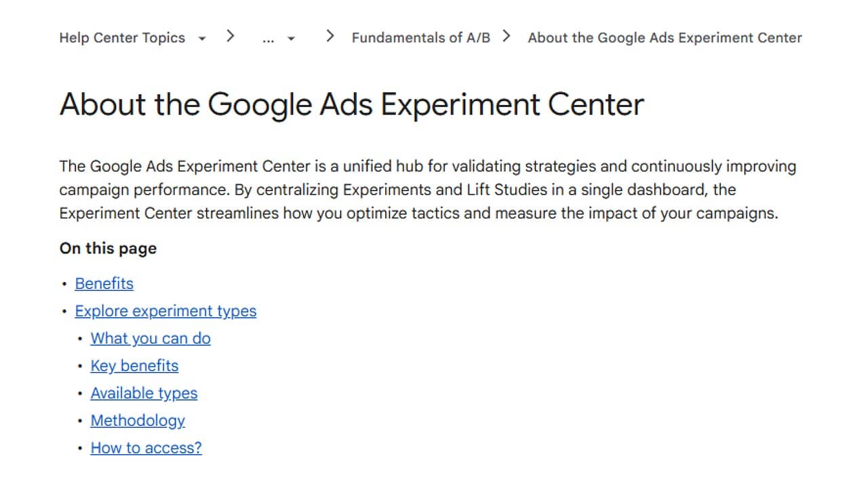Click the ellipsis collapsed breadcrumb
The height and width of the screenshot is (488, 868).
click(268, 39)
